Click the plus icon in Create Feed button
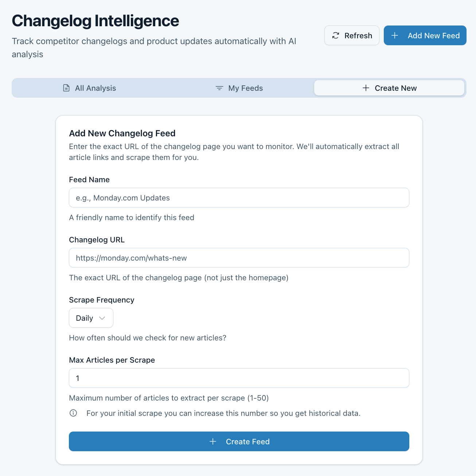The width and height of the screenshot is (476, 476). pyautogui.click(x=213, y=441)
